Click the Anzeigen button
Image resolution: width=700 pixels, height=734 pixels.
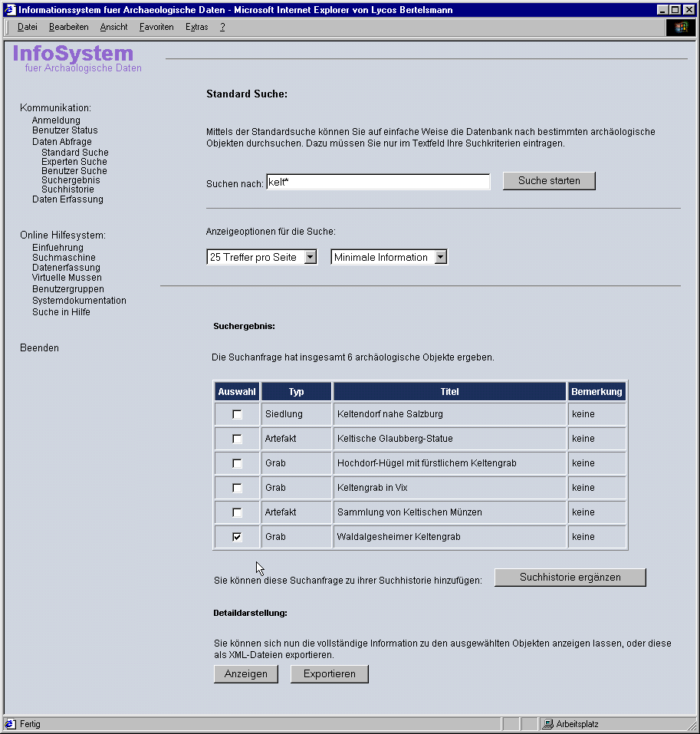[245, 673]
